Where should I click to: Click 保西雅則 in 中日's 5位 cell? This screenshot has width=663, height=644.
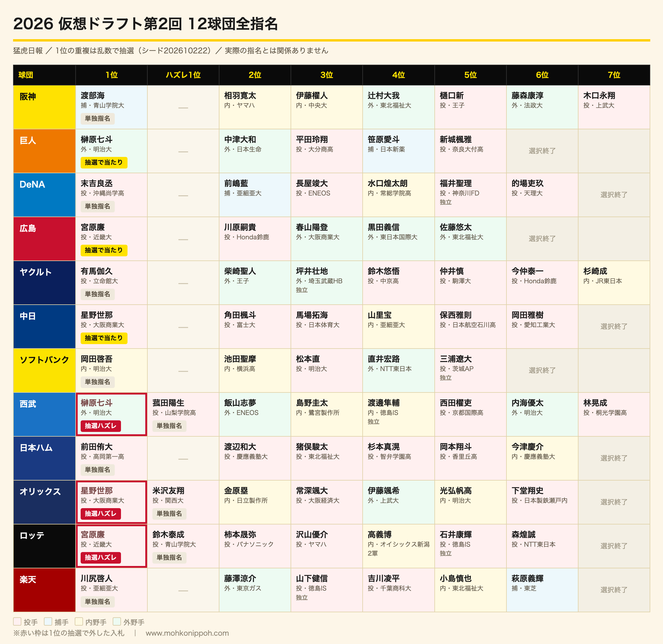tap(456, 315)
